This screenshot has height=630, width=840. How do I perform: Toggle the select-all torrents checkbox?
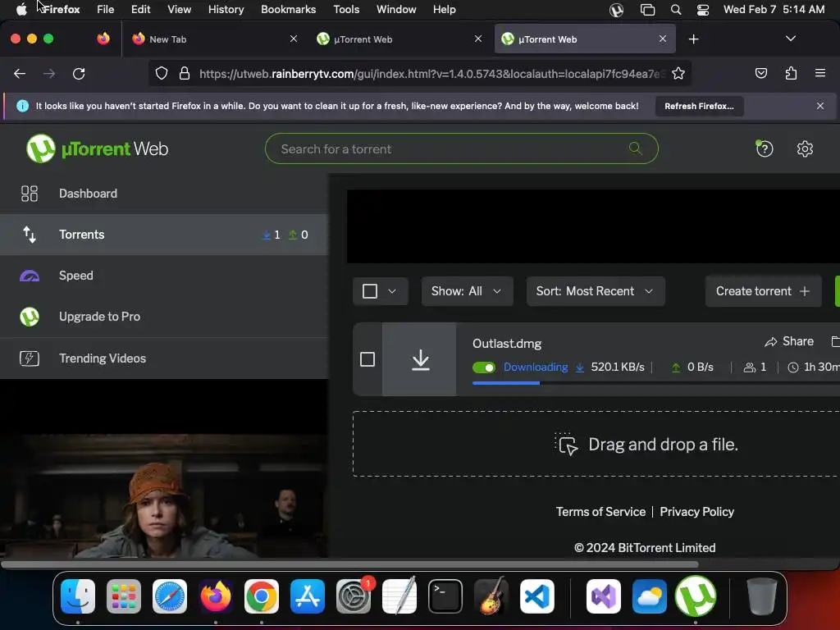(370, 291)
